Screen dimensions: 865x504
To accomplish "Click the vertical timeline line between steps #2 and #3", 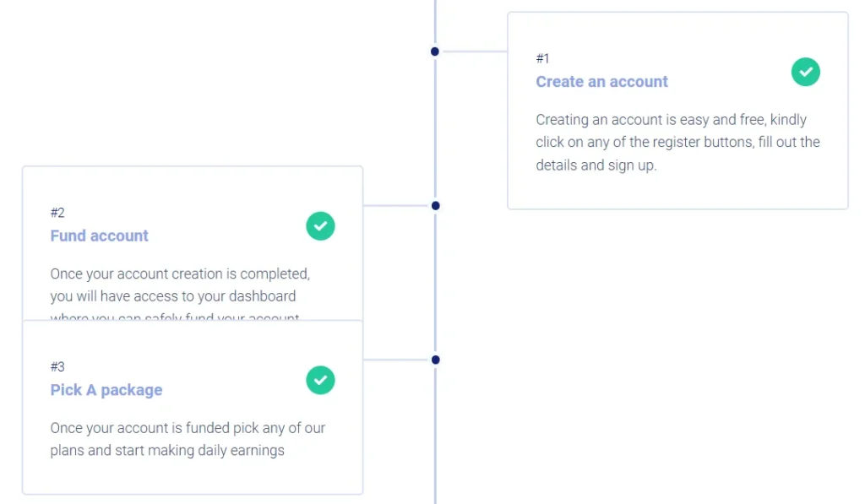I will (x=435, y=283).
